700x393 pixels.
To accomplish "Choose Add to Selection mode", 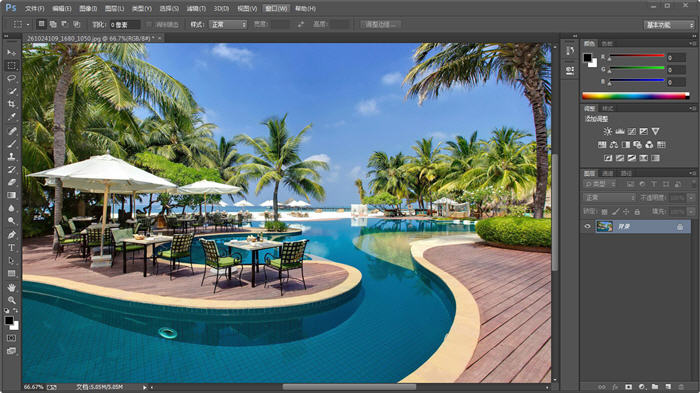I will click(53, 24).
